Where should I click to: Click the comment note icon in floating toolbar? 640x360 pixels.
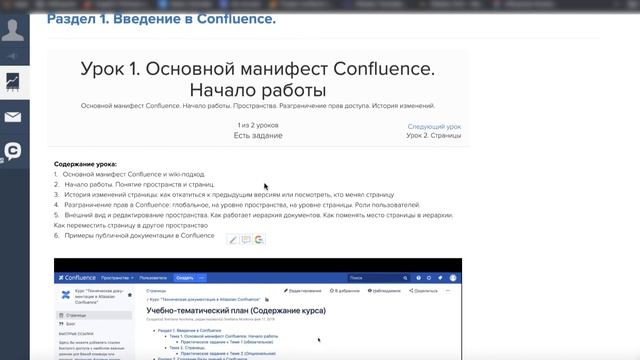(x=246, y=240)
